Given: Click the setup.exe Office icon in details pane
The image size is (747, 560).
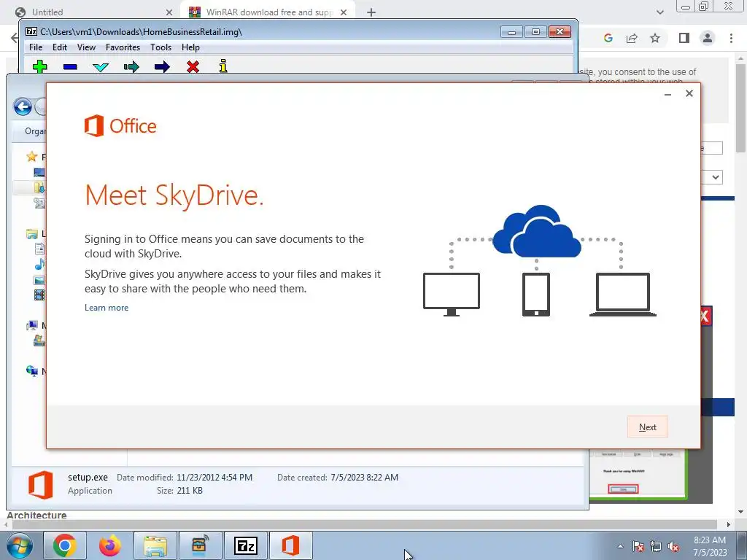Looking at the screenshot, I should [41, 485].
